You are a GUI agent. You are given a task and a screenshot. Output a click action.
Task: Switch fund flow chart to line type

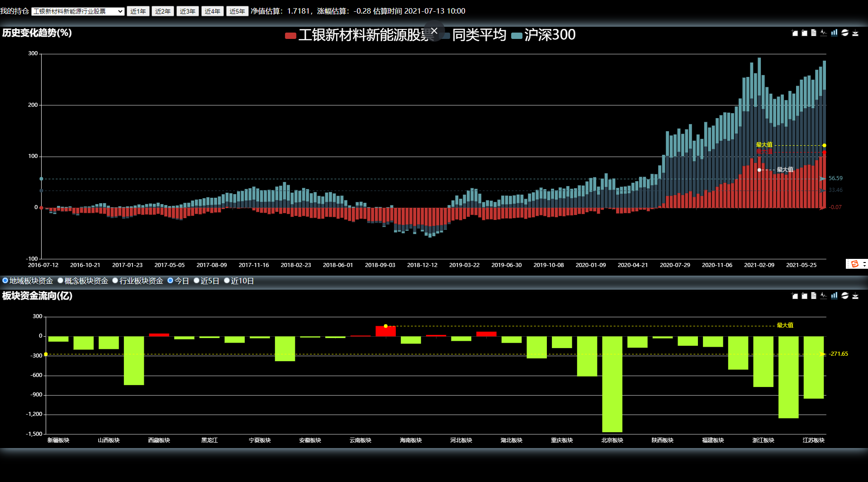(824, 296)
